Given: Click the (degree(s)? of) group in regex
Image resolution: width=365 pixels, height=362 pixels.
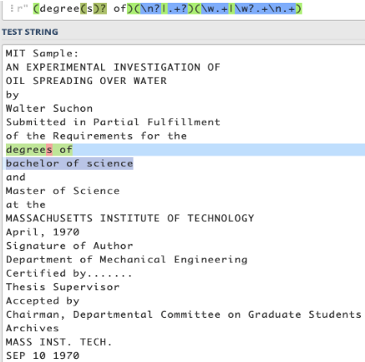Looking at the screenshot, I should [83, 9].
